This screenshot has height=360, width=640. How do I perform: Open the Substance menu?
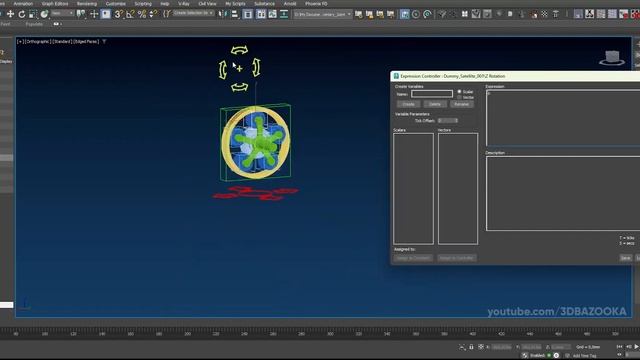click(264, 4)
